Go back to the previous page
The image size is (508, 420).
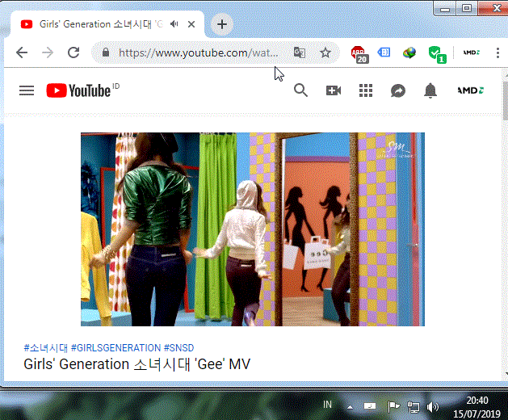22,52
